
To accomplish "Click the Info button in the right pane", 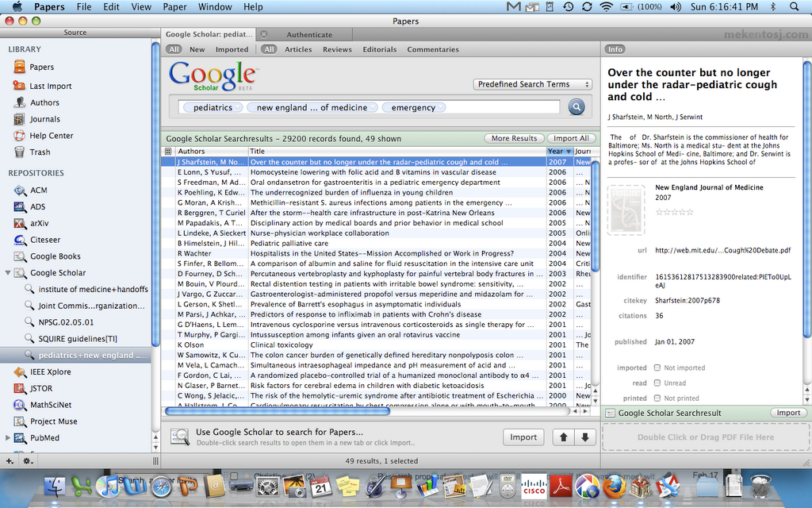I will (x=615, y=49).
